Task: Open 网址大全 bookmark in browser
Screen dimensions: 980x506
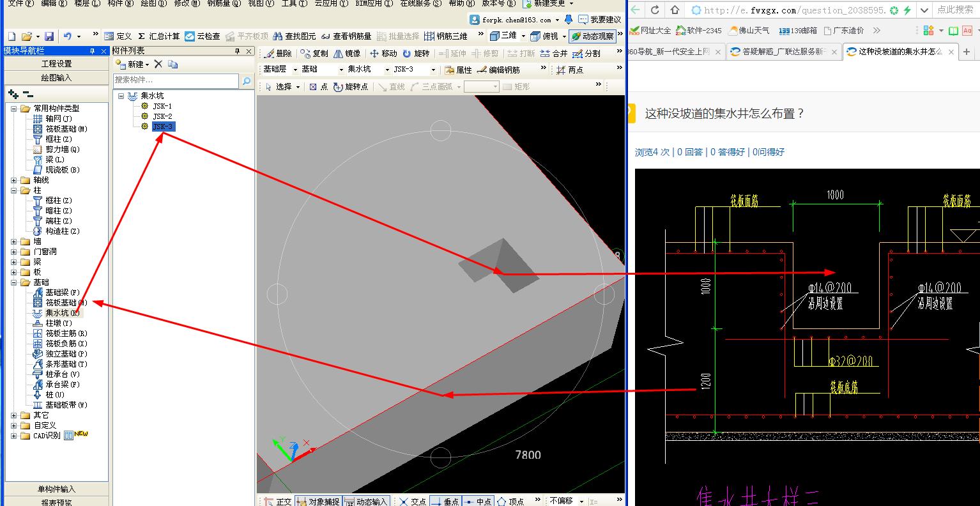Action: click(x=650, y=30)
